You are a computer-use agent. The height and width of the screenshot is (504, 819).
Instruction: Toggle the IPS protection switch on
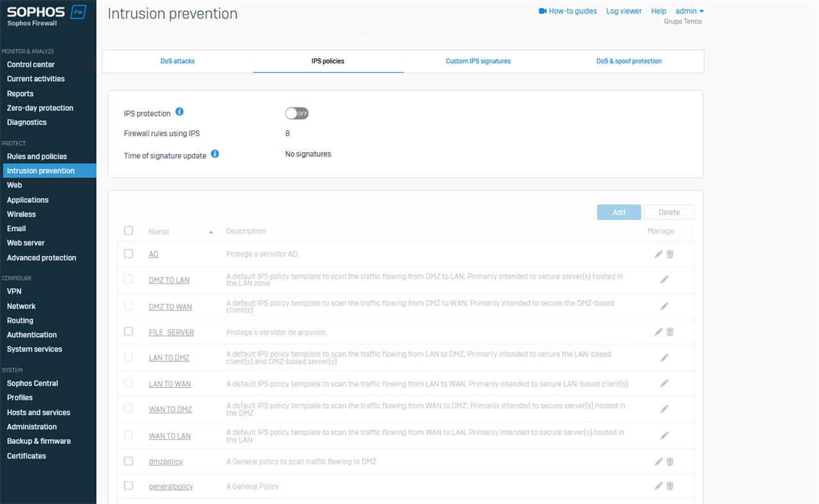pyautogui.click(x=297, y=113)
